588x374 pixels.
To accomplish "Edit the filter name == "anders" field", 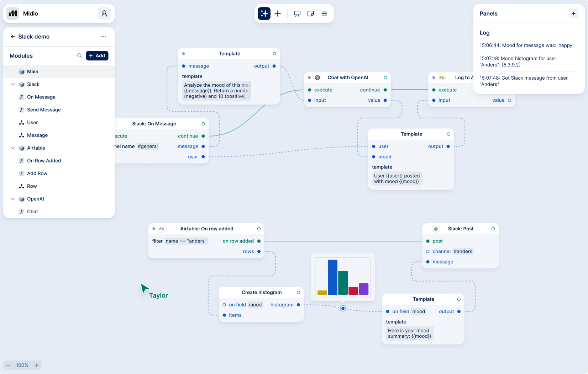I will (x=186, y=241).
